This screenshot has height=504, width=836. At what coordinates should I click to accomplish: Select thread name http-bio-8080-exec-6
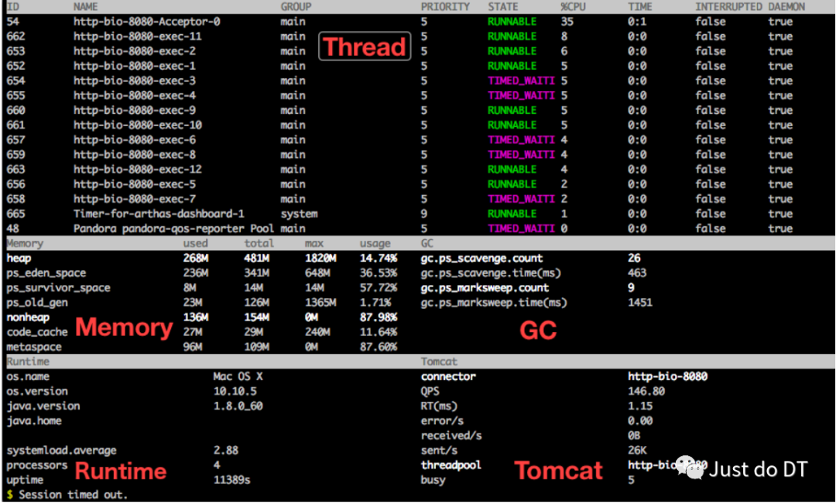click(x=135, y=139)
